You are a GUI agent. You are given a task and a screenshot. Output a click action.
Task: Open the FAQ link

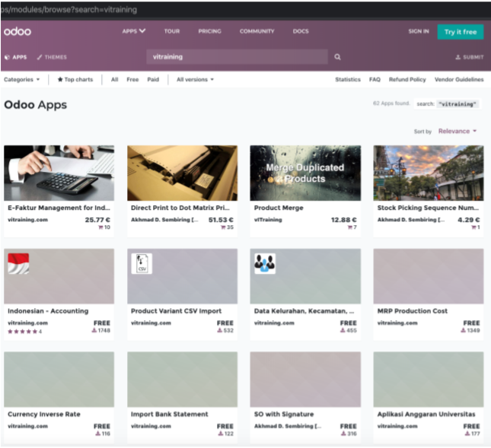point(375,79)
